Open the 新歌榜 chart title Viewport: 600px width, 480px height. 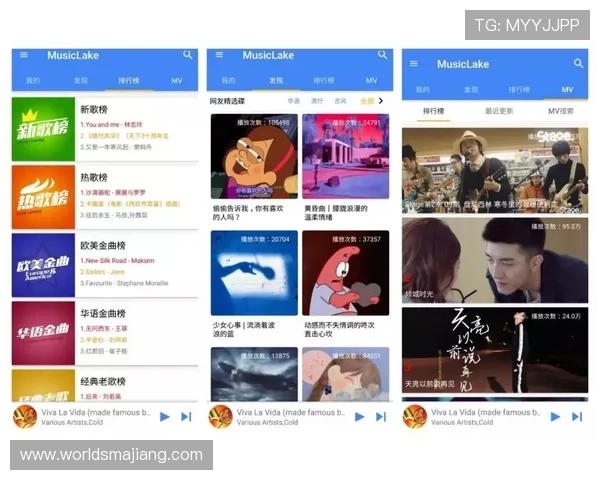pyautogui.click(x=94, y=110)
